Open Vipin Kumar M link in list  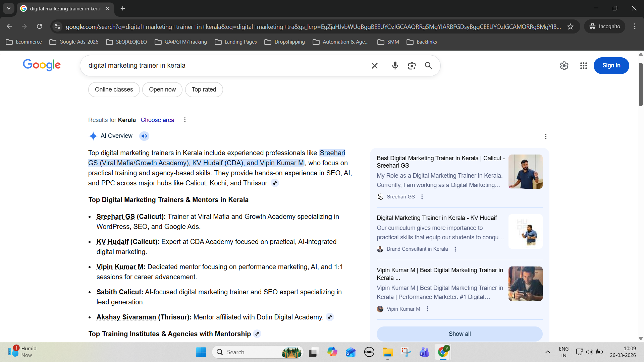120,267
